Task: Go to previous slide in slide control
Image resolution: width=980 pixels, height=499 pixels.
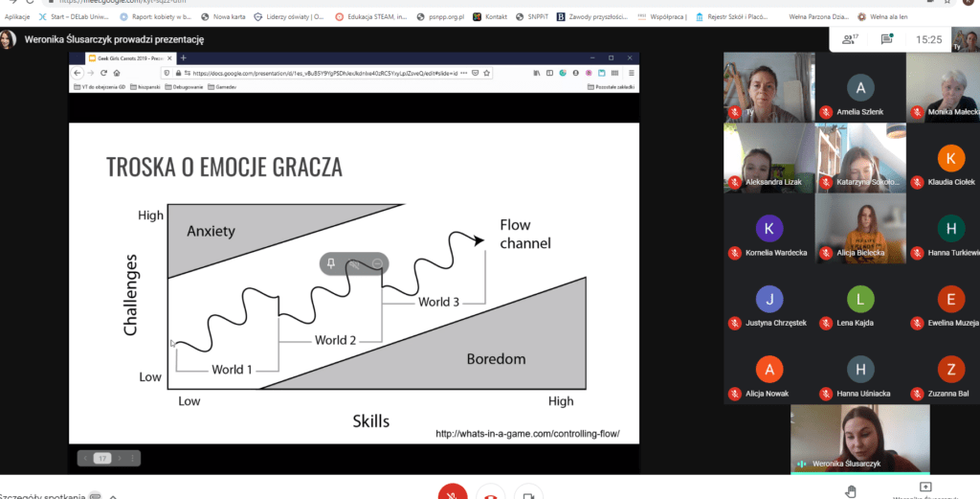Action: (85, 459)
